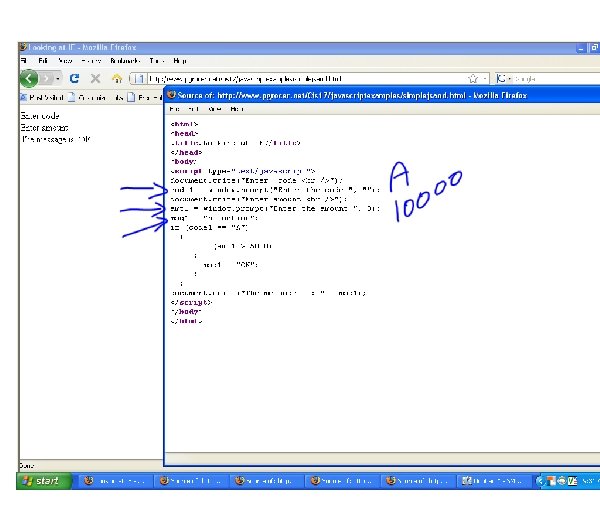The width and height of the screenshot is (600, 512).
Task: Switch to the leftmost Firefox taskbar button
Action: 116,481
